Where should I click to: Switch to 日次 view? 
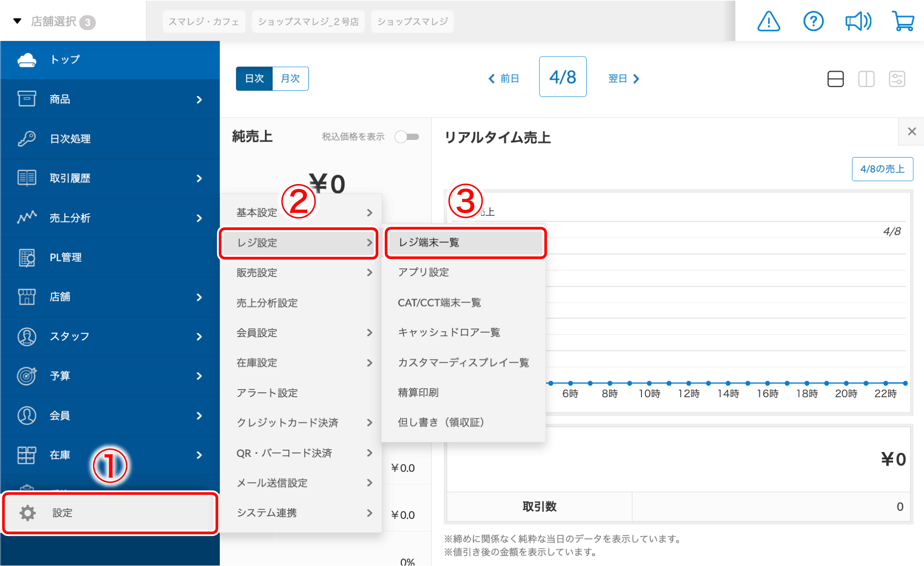point(254,79)
